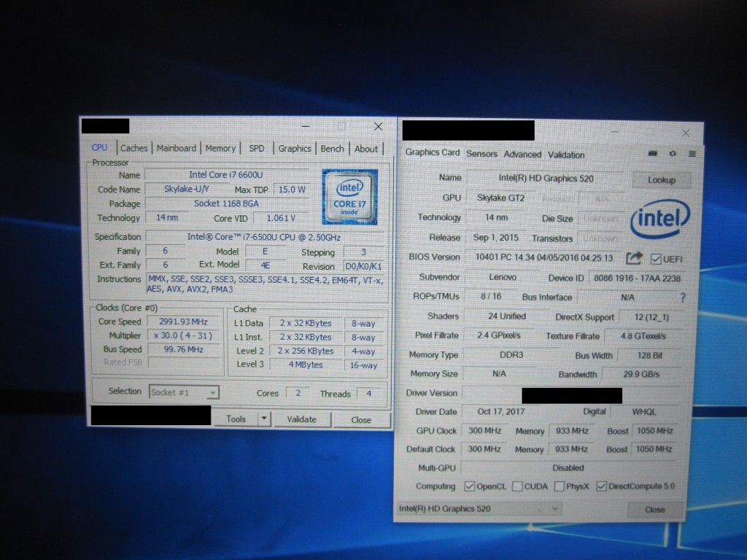Viewport: 747px width, 560px height.
Task: Click the Intel logo in GPU-Z
Action: coord(659,219)
